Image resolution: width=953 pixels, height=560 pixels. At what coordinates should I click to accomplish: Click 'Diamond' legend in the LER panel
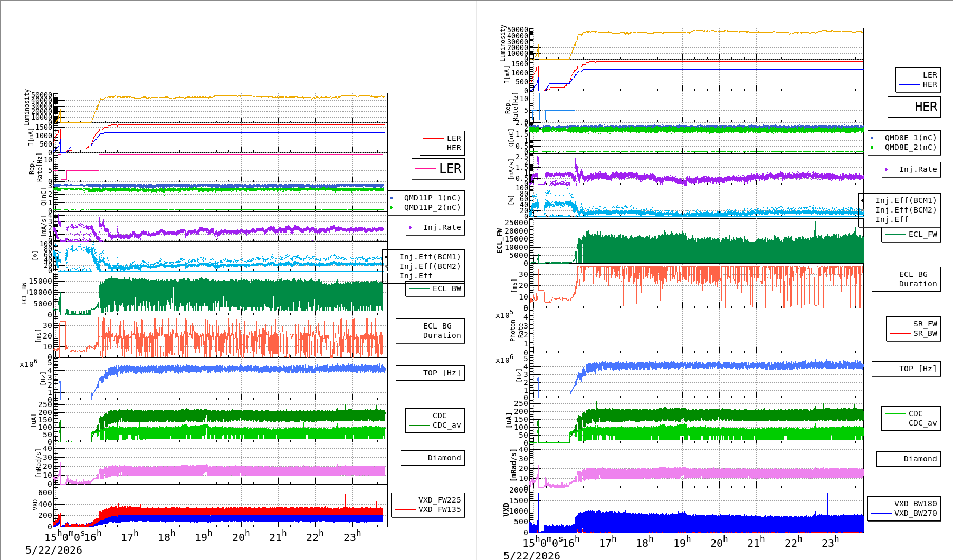(433, 458)
